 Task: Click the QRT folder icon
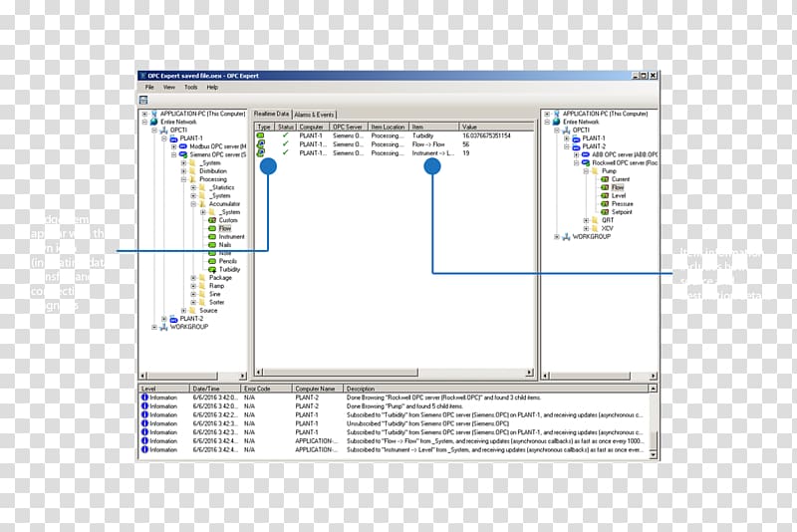point(595,220)
